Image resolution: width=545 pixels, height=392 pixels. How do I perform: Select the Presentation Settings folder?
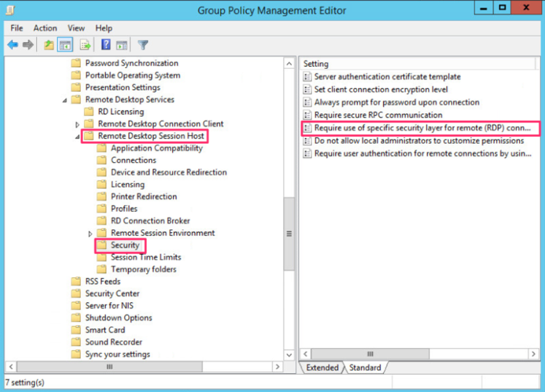pos(123,87)
